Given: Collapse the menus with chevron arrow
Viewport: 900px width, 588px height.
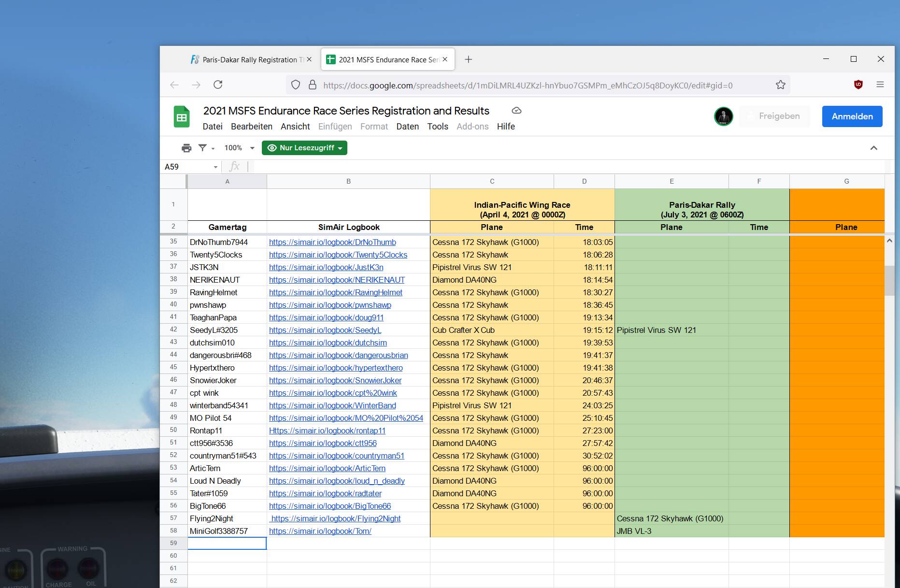Looking at the screenshot, I should (x=873, y=148).
